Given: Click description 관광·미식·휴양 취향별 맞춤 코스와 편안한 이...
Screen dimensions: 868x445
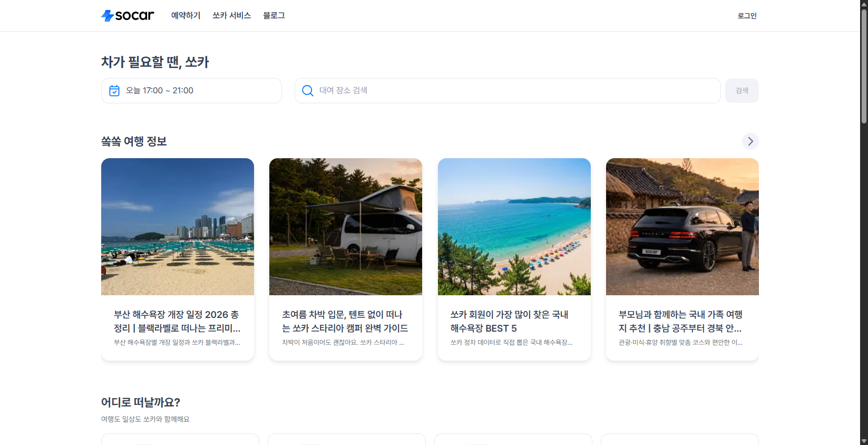Looking at the screenshot, I should (x=680, y=342).
